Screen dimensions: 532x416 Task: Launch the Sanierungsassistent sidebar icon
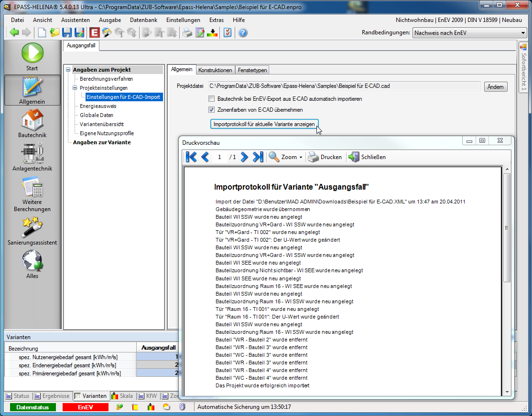(32, 231)
